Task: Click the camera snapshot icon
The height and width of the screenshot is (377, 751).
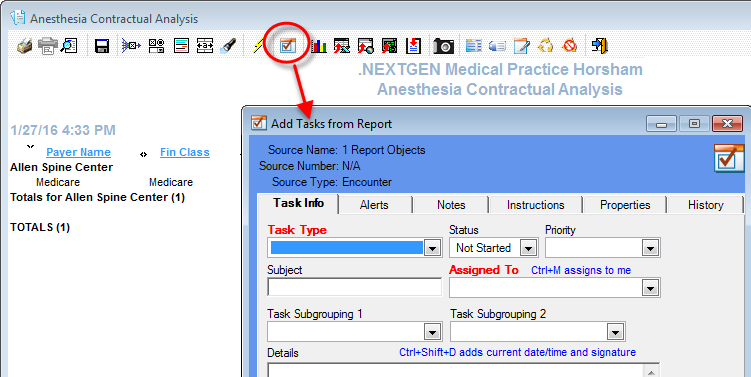Action: click(444, 46)
